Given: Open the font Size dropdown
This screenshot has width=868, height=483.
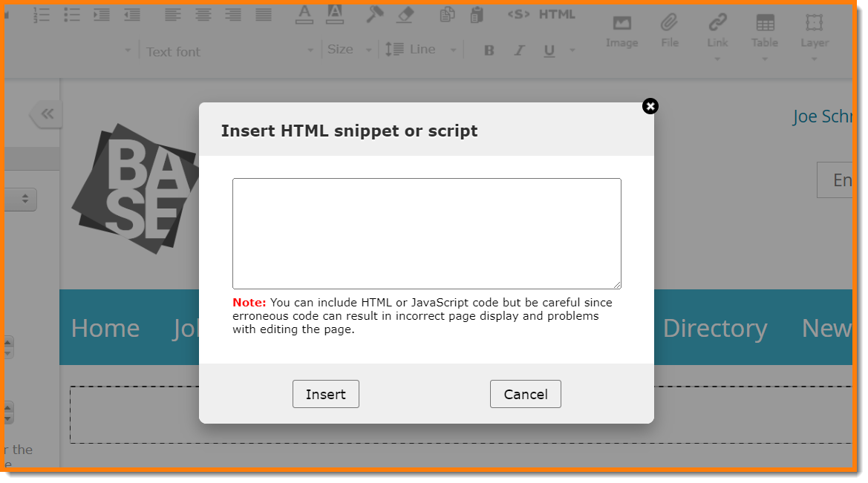Looking at the screenshot, I should 349,50.
